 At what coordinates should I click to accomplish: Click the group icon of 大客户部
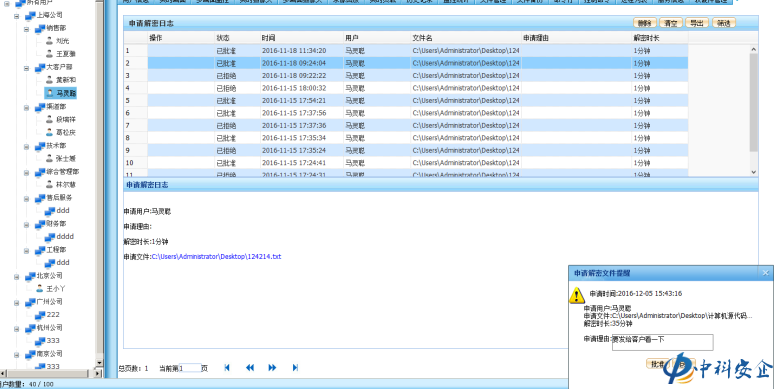(40, 67)
